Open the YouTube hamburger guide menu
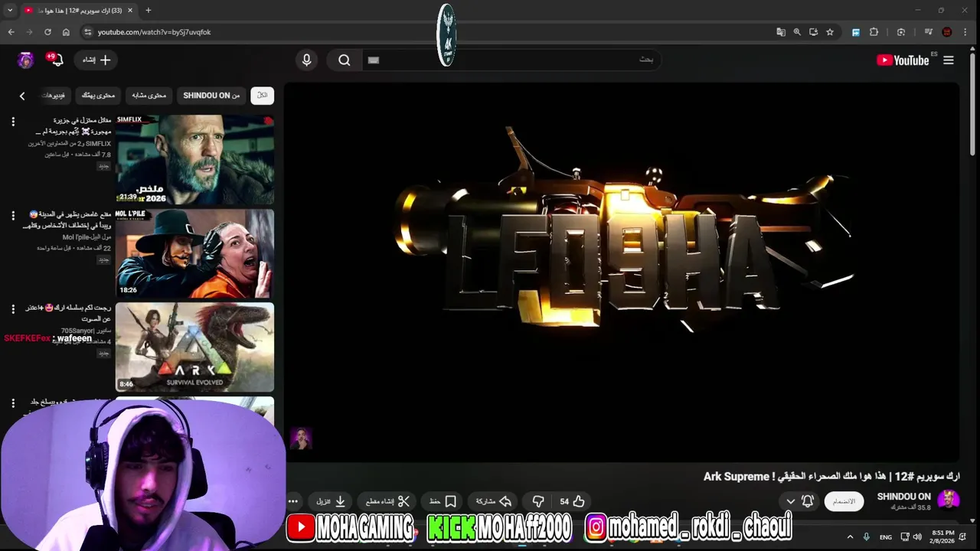Viewport: 980px width, 551px height. tap(949, 60)
